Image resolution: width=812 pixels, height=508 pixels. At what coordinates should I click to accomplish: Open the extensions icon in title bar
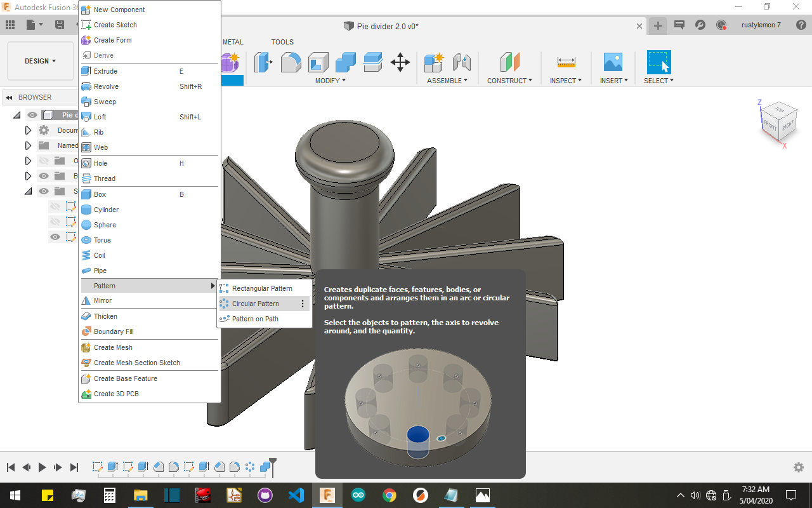(700, 25)
